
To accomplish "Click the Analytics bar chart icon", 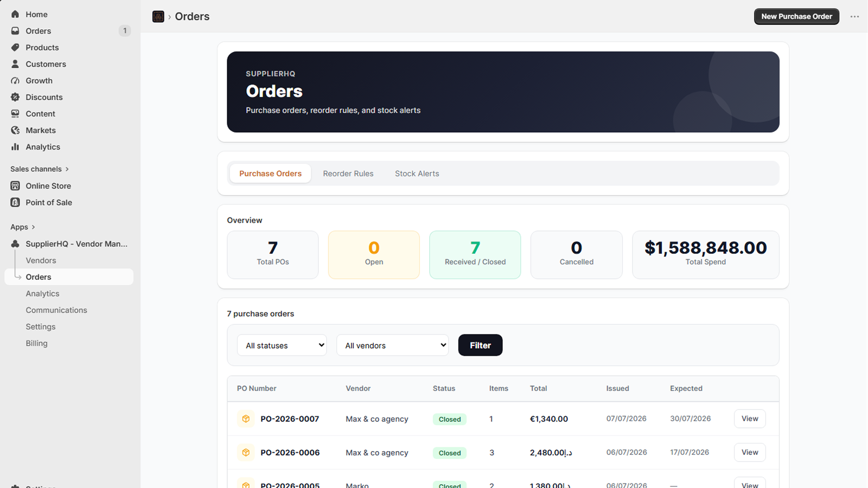I will click(x=15, y=147).
